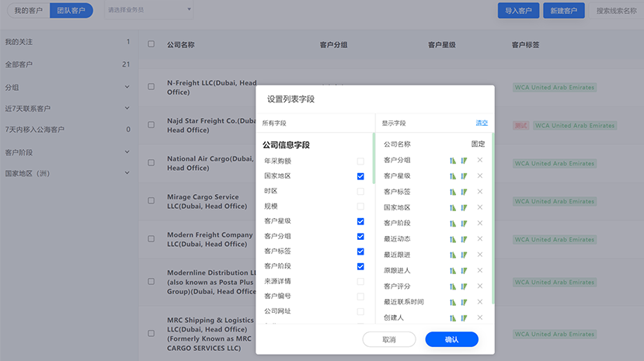The width and height of the screenshot is (644, 361).
Task: Check the 公司网址 field checkbox
Action: coord(360,312)
